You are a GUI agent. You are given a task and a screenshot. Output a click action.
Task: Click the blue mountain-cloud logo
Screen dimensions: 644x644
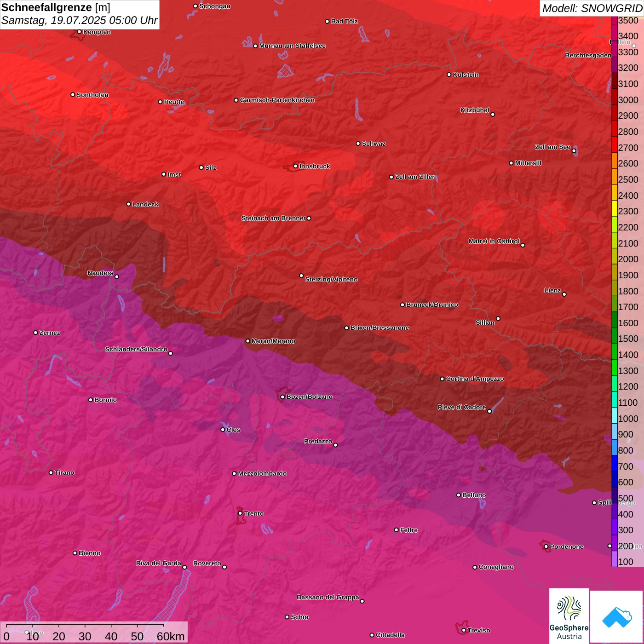[617, 617]
